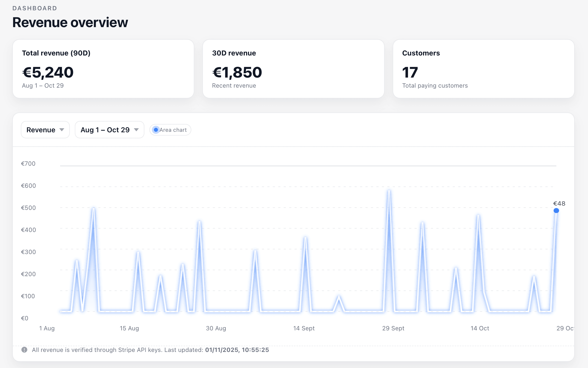The image size is (588, 368).
Task: Click the last updated timestamp text
Action: [x=237, y=350]
